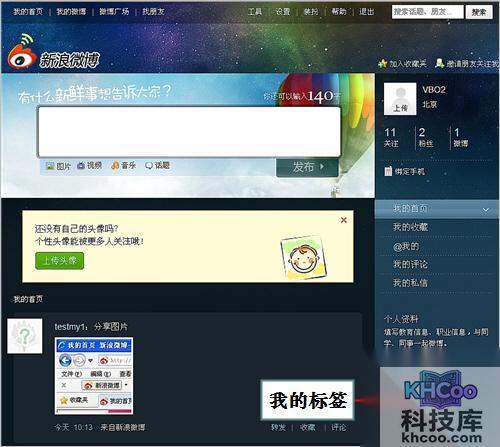This screenshot has height=447, width=500.
Task: Open 找朋友 in top navigation
Action: [x=153, y=12]
